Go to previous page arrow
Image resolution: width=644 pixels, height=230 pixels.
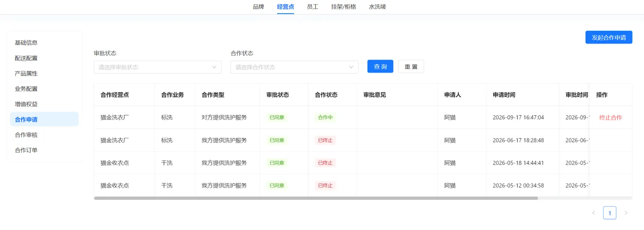click(x=593, y=213)
